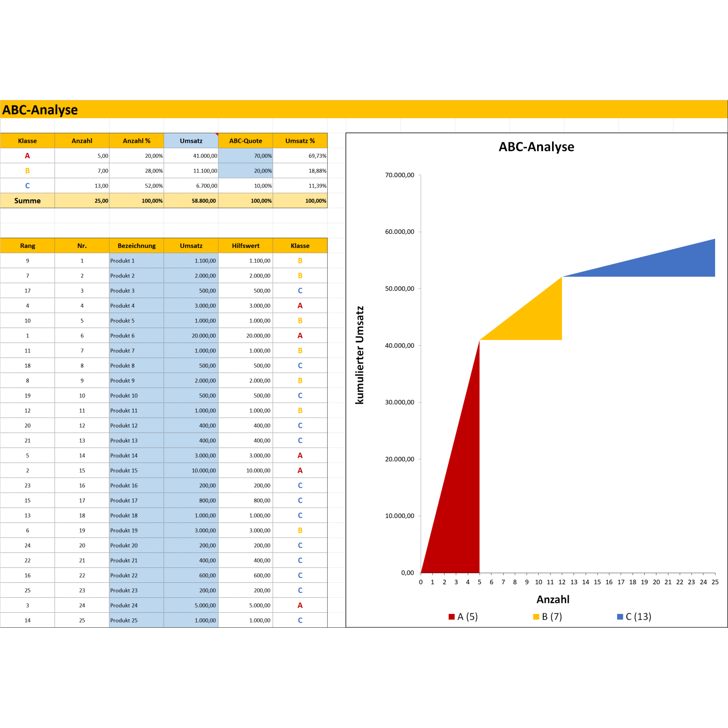
Task: Click the 'Rang' column header
Action: click(28, 245)
